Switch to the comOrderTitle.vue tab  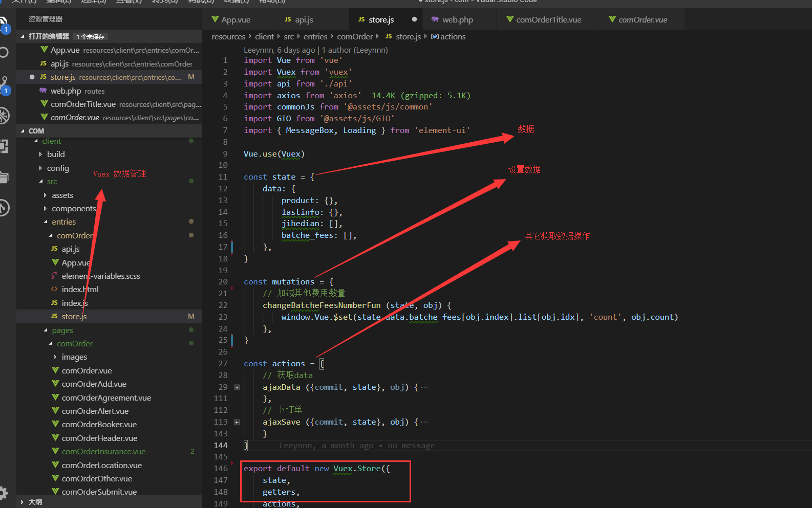(548, 20)
